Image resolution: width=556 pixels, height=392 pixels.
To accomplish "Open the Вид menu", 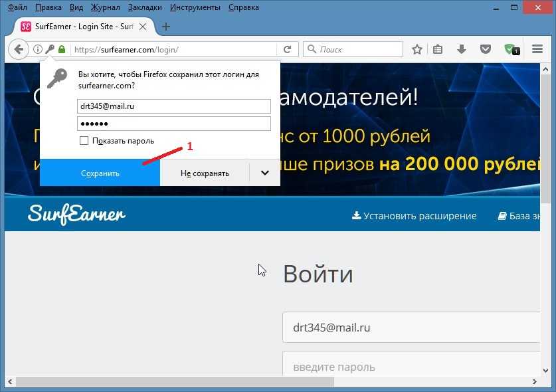I will pyautogui.click(x=76, y=7).
